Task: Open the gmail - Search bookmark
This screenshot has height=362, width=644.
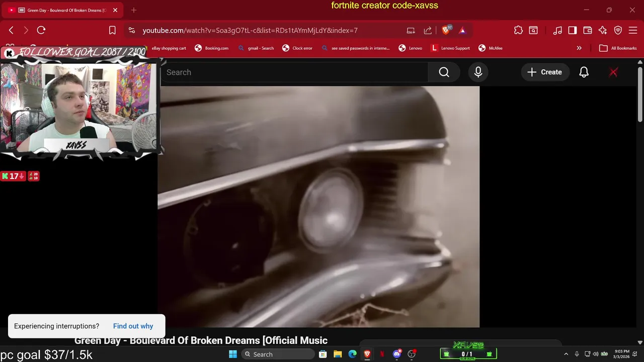Action: click(256, 48)
